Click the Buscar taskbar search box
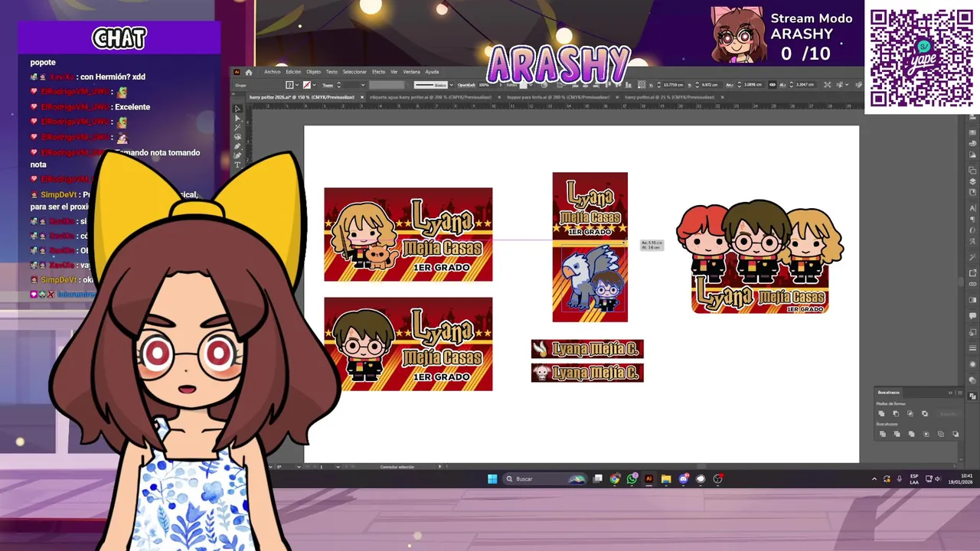Screen dimensions: 980x551 pyautogui.click(x=545, y=479)
